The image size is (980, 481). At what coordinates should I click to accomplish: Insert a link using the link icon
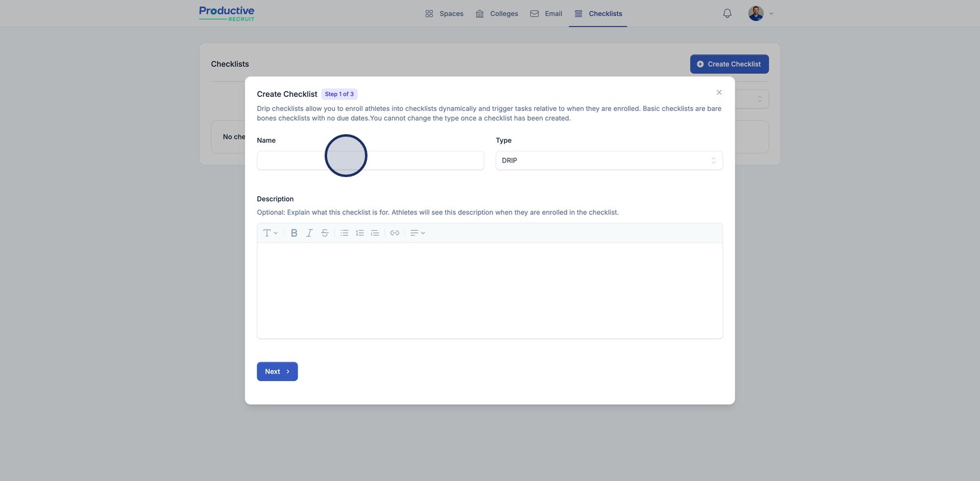(x=394, y=233)
